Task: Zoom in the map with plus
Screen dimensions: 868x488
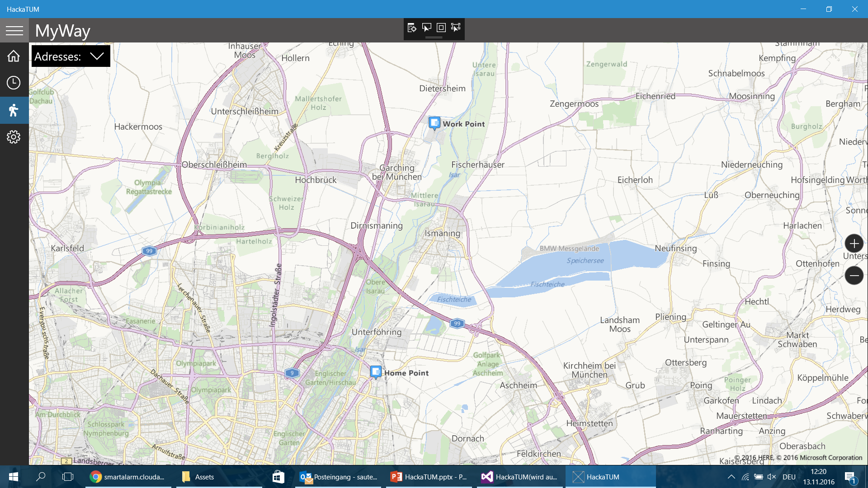Action: click(854, 244)
